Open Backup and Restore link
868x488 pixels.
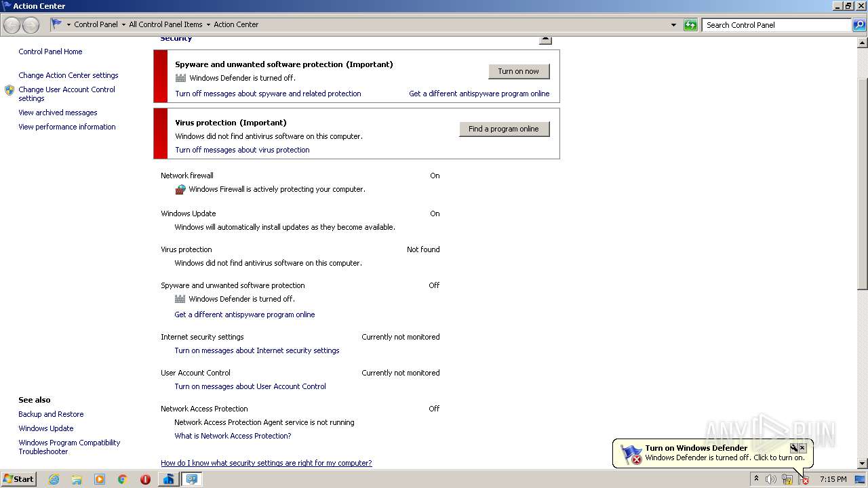51,414
